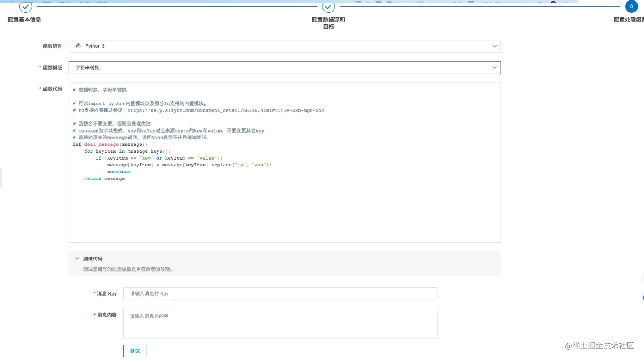Click the Python 3 language text
Viewport: 644px width, 360px height.
click(95, 46)
